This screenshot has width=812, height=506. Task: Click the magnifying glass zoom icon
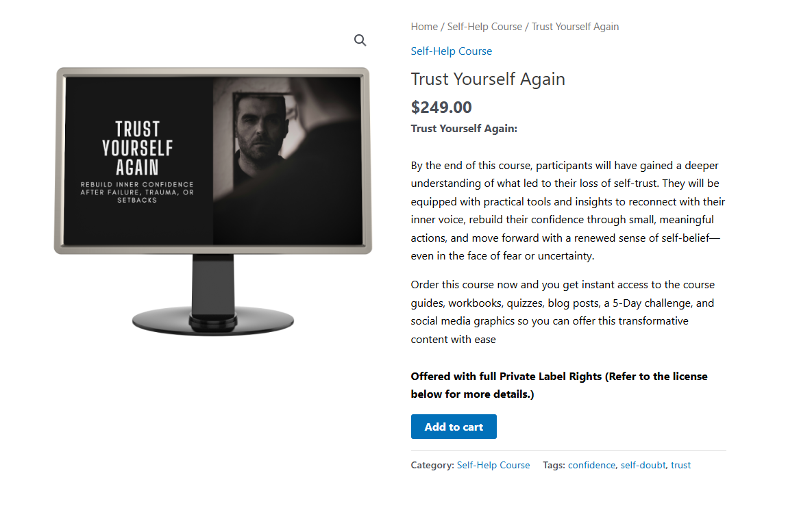point(360,40)
